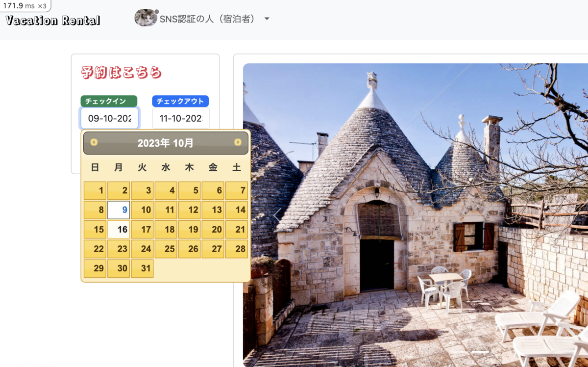Viewport: 588px width, 367px height.
Task: Select October 23 in calendar
Action: (x=119, y=249)
